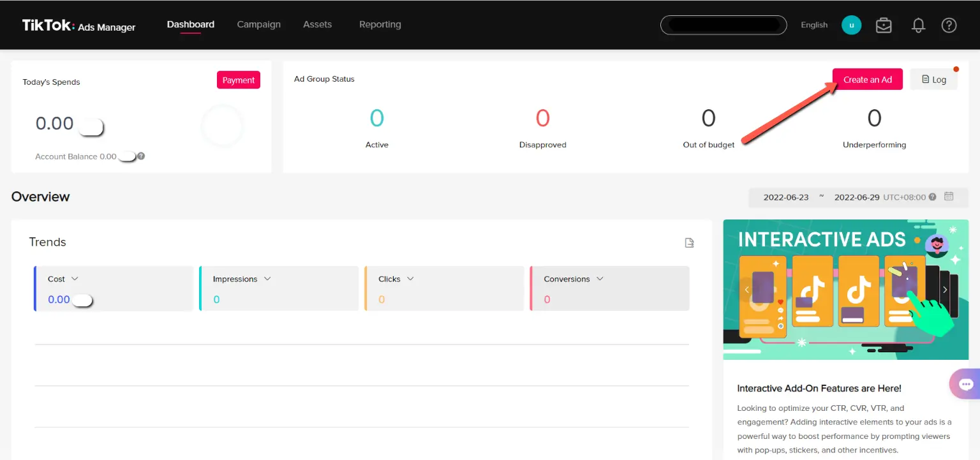Click the TikTok Ads Manager logo

click(78, 26)
